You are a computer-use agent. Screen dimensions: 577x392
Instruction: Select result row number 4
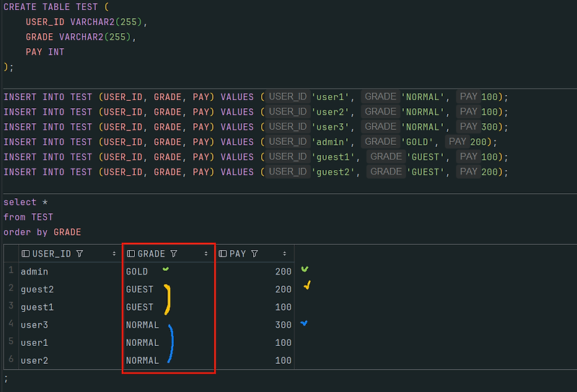(x=11, y=324)
